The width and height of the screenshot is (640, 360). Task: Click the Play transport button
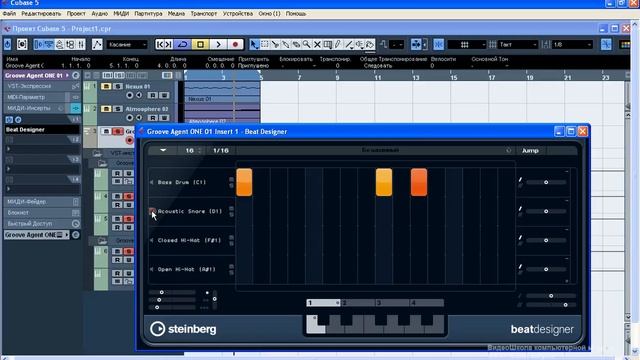(218, 44)
